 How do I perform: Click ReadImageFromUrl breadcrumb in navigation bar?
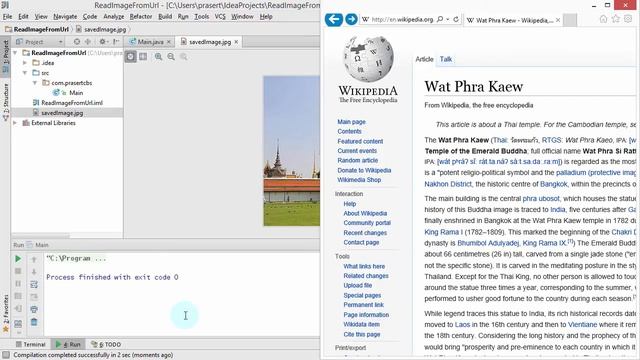click(37, 29)
